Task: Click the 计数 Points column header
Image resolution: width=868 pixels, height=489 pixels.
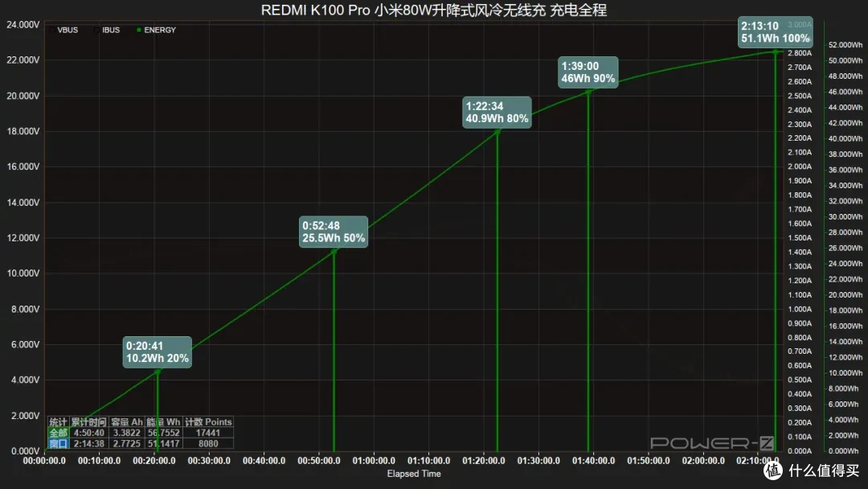Action: tap(208, 422)
